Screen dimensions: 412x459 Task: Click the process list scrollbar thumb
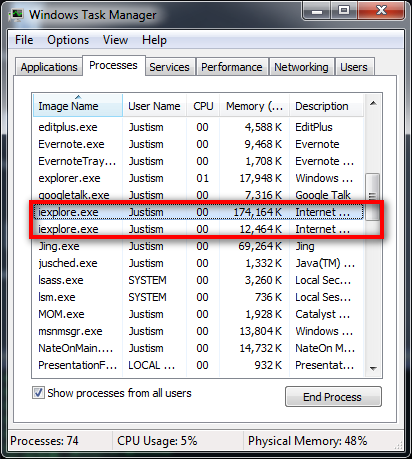(372, 197)
